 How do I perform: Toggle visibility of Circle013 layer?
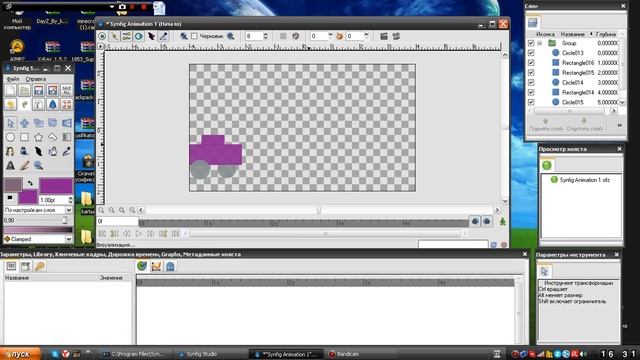[x=531, y=53]
